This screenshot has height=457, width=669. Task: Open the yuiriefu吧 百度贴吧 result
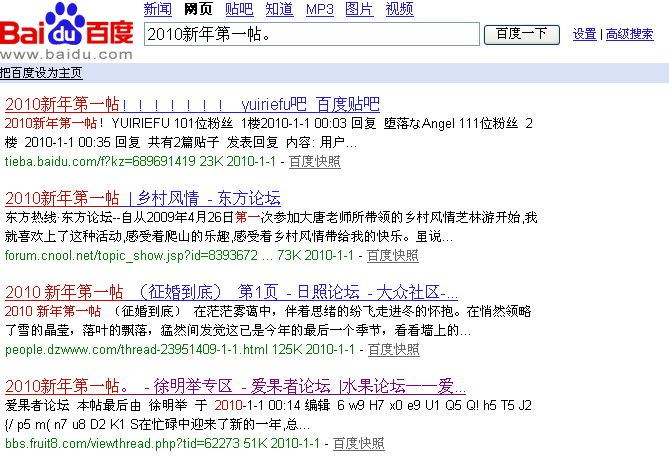(x=192, y=104)
